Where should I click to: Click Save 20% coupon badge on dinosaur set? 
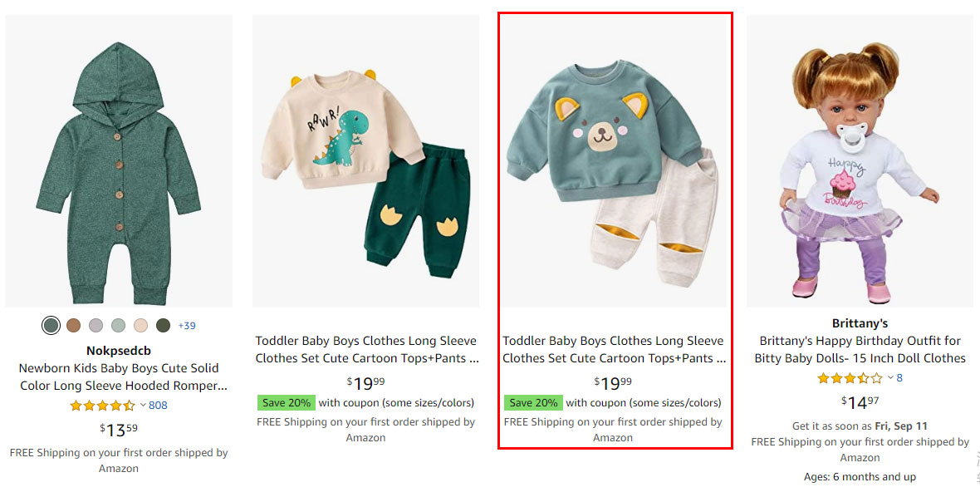(x=287, y=402)
